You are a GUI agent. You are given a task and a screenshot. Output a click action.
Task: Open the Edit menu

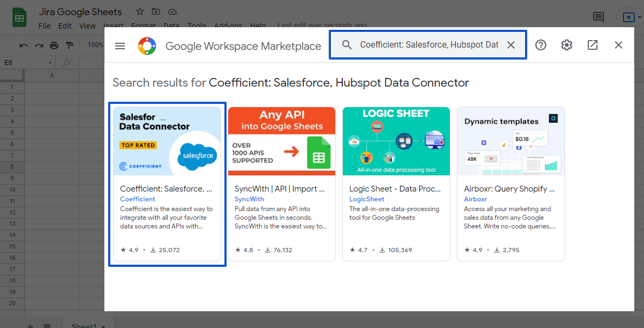(65, 26)
